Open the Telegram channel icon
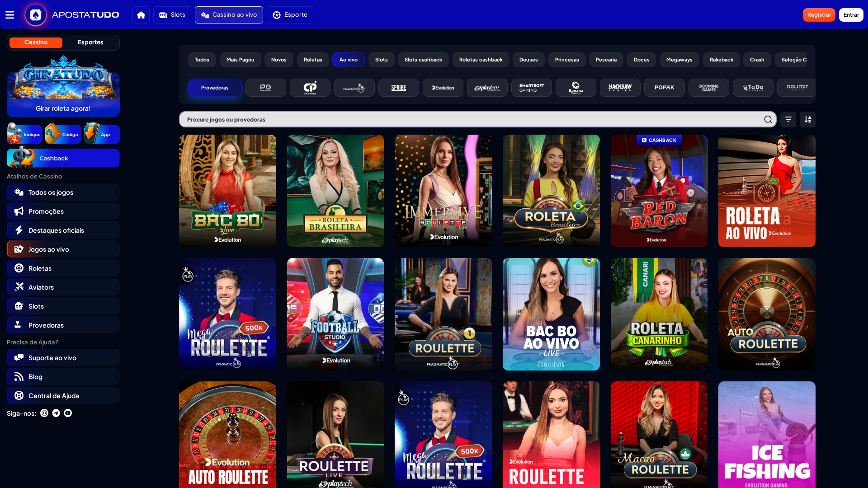The image size is (868, 488). point(56,413)
